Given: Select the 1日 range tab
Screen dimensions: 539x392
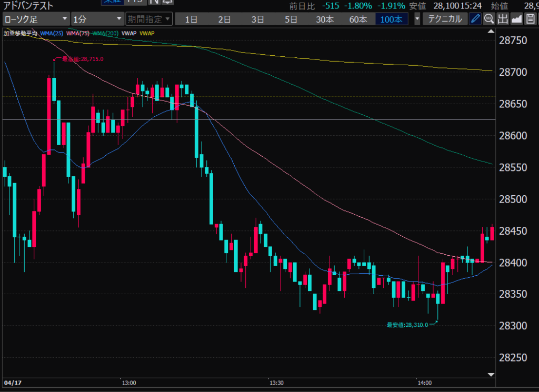Looking at the screenshot, I should pyautogui.click(x=191, y=19).
